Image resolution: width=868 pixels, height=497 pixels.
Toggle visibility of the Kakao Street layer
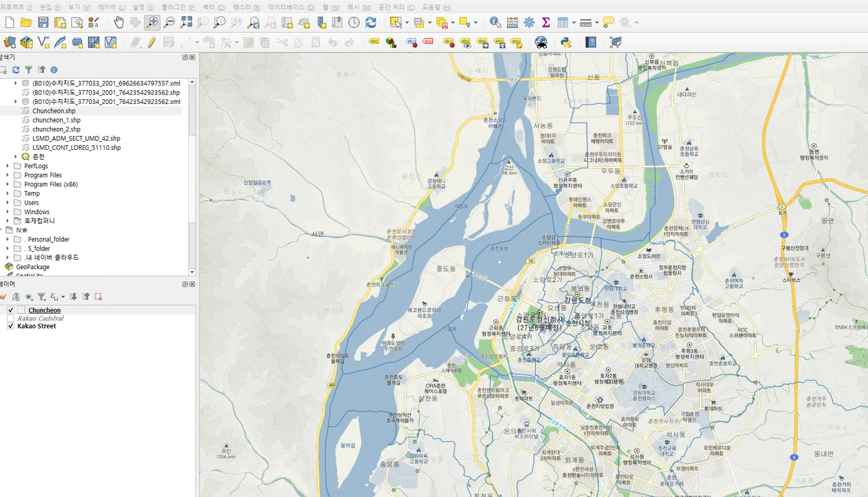pyautogui.click(x=11, y=326)
